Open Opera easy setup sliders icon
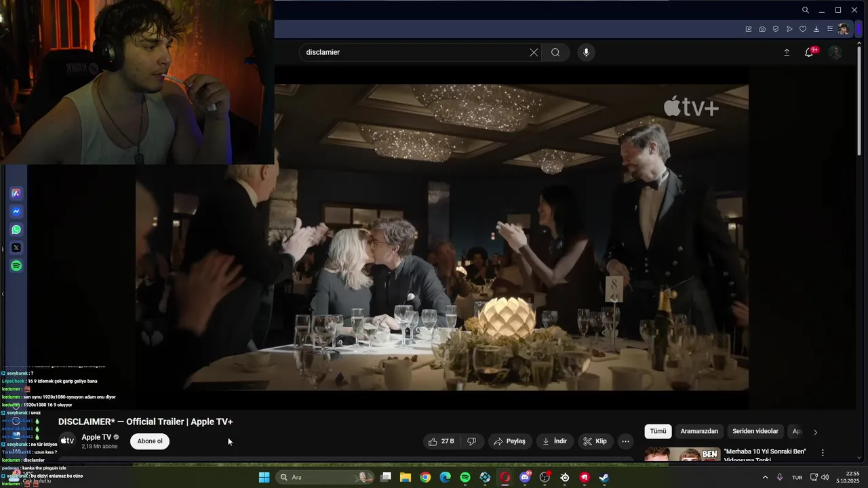868x488 pixels. [x=830, y=29]
